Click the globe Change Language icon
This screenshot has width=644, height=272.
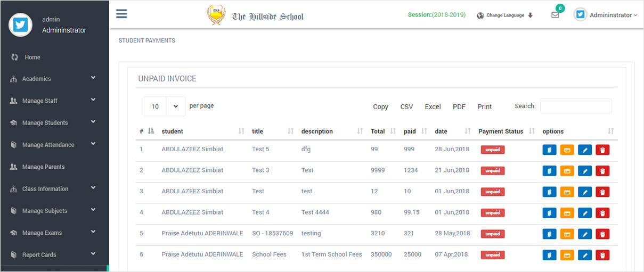(480, 15)
